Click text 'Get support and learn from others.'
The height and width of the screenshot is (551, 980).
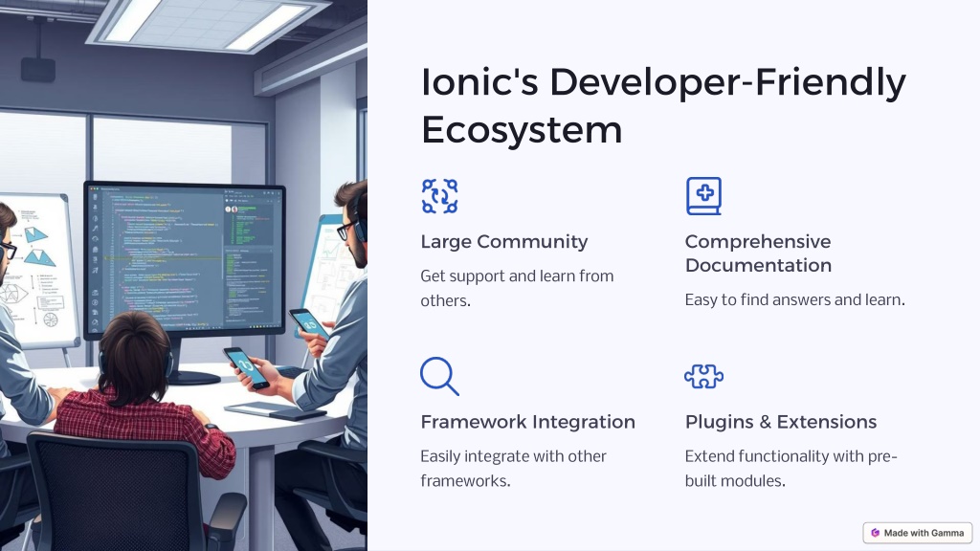517,288
